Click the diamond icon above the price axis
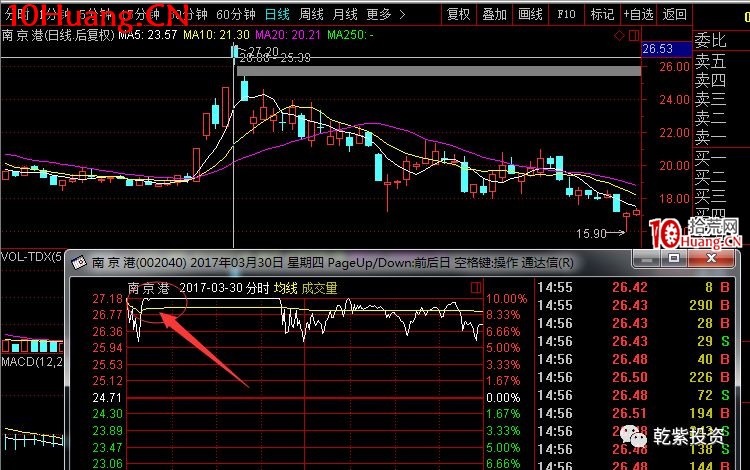Viewport: 750px width, 470px height. [619, 35]
